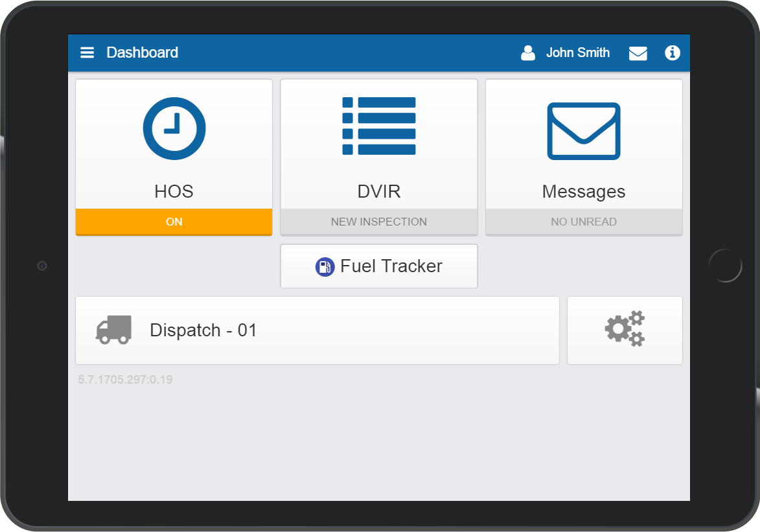Select the HOS clock icon
The width and height of the screenshot is (760, 532).
tap(174, 128)
